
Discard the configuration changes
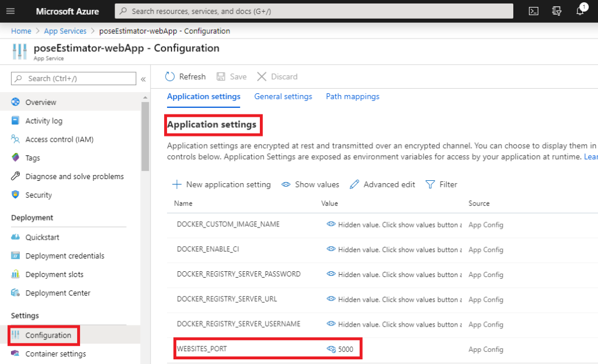[277, 76]
